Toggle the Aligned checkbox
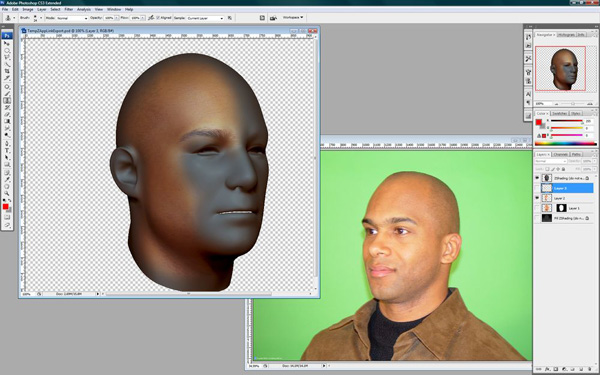The image size is (600, 375). pos(158,18)
